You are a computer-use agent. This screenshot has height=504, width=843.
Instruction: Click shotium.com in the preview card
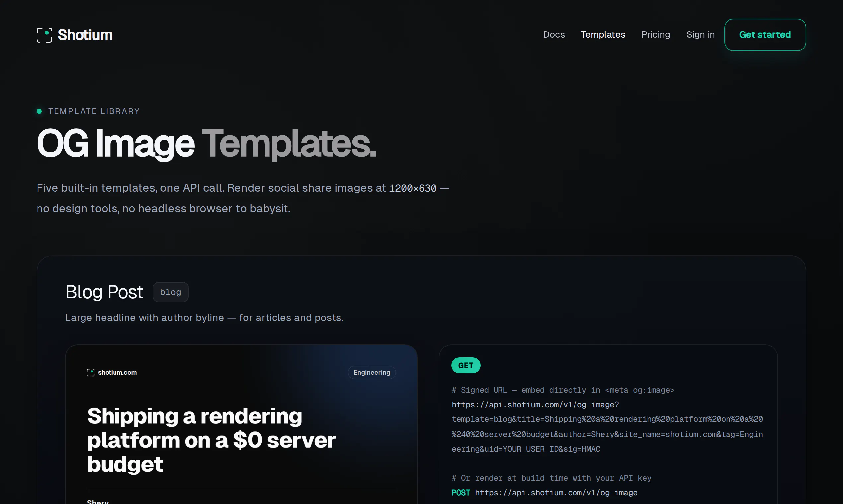coord(117,373)
